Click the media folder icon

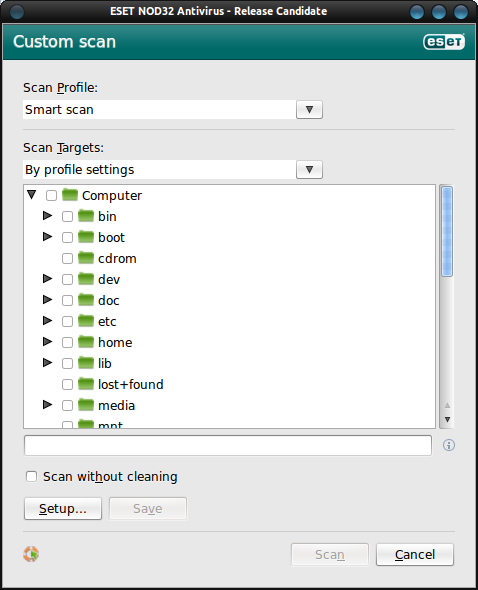[x=86, y=405]
